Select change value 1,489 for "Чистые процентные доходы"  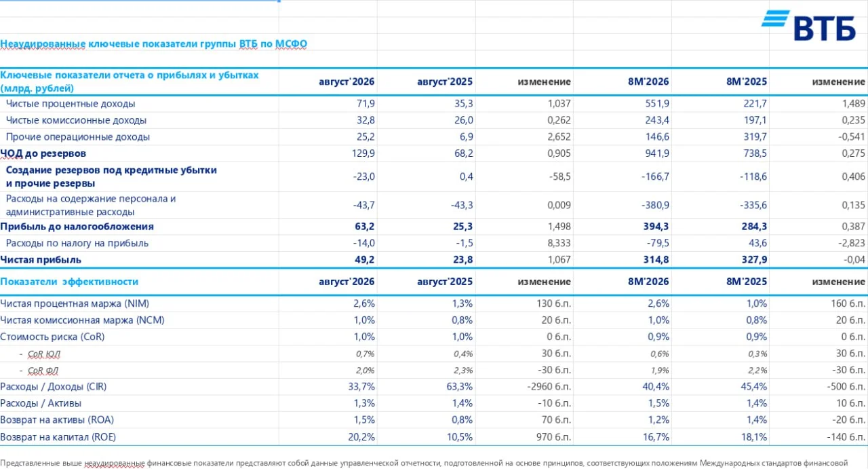[852, 104]
